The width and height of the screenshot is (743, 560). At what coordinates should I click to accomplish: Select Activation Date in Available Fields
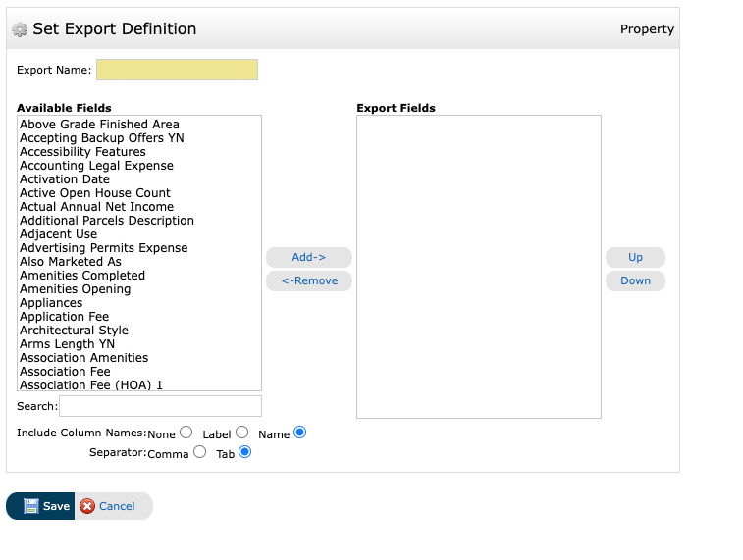[65, 179]
